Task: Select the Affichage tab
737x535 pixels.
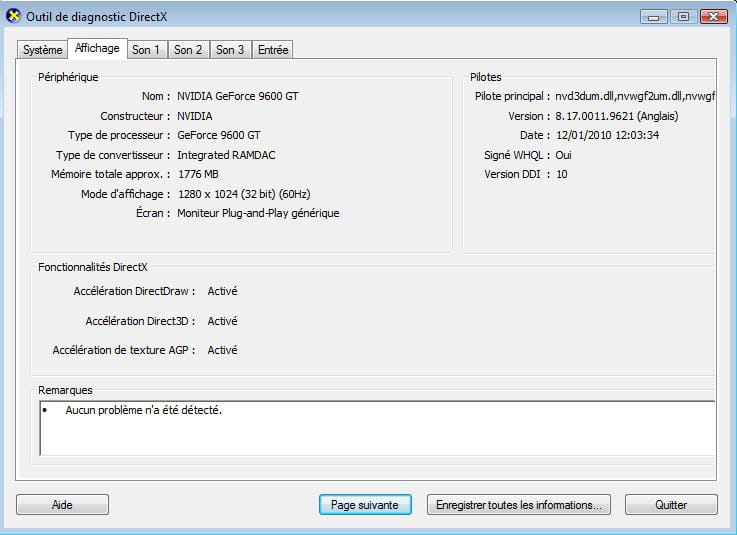Action: (x=97, y=48)
